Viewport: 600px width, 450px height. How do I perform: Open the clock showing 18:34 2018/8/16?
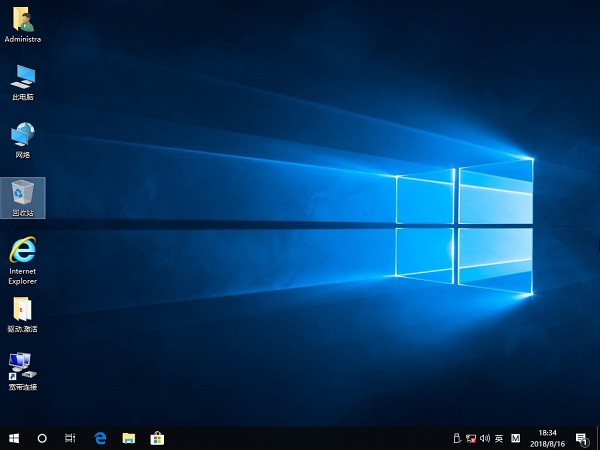[x=547, y=438]
